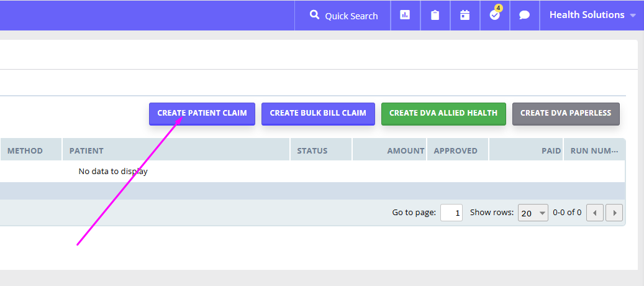Go to previous page arrow
Image resolution: width=644 pixels, height=286 pixels.
coord(594,213)
